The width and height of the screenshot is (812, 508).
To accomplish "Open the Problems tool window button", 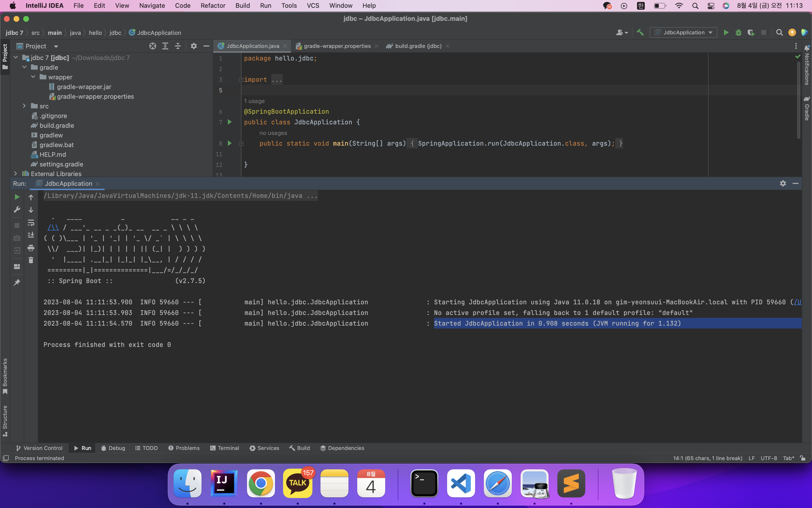I will pos(184,448).
